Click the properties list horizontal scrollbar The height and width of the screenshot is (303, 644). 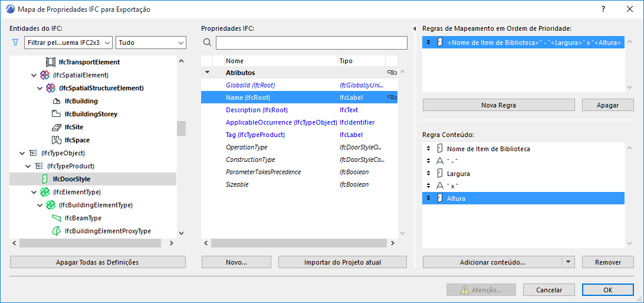click(x=298, y=243)
